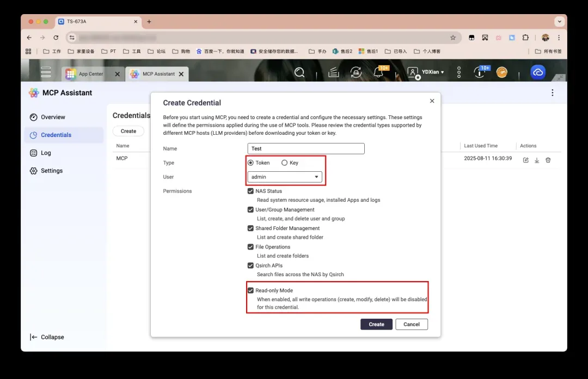Uncheck the NAS Status permission
Image resolution: width=588 pixels, height=379 pixels.
pos(250,191)
